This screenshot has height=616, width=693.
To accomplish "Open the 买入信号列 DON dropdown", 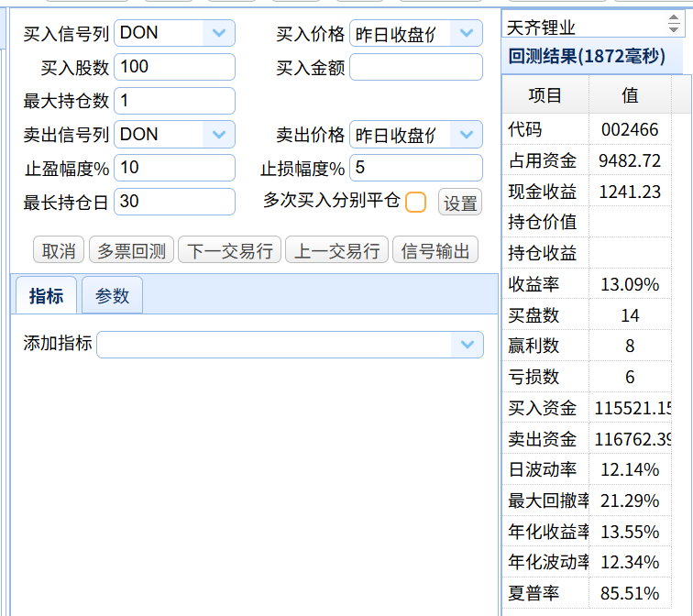I will [x=219, y=33].
